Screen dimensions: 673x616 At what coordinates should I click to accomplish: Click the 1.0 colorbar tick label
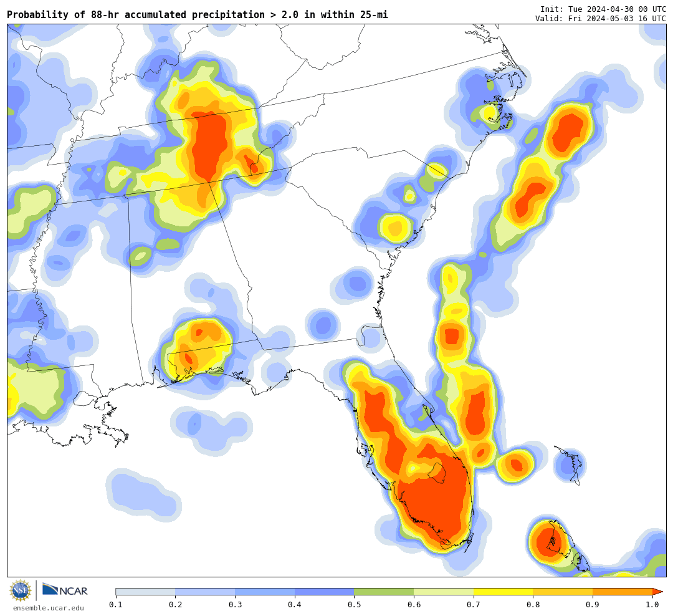pyautogui.click(x=652, y=604)
